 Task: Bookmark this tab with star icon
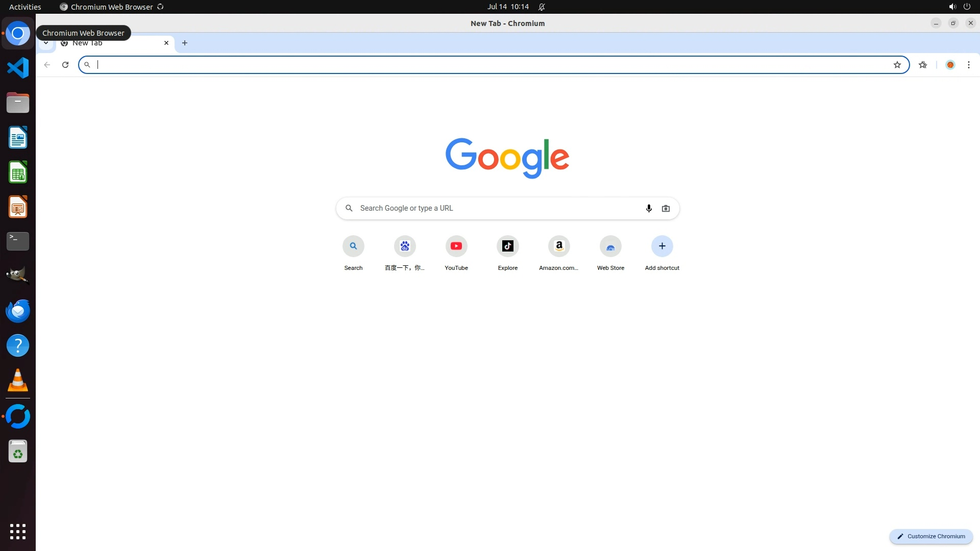coord(897,65)
